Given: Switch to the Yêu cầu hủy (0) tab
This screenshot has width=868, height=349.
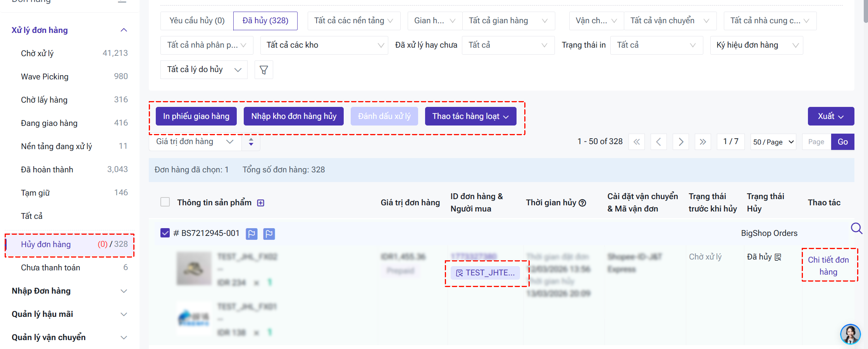Looking at the screenshot, I should point(197,21).
